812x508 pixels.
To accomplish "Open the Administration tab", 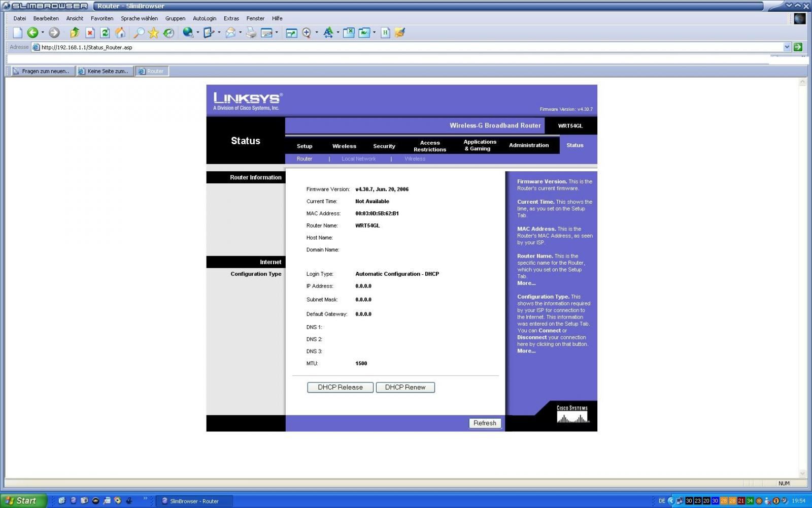I will (529, 145).
